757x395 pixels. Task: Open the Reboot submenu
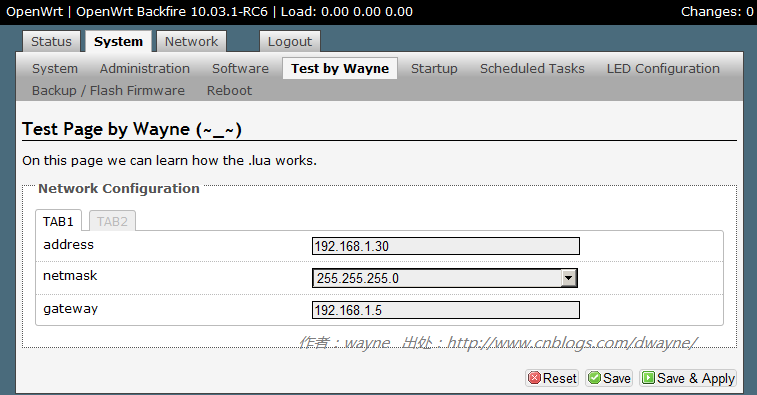coord(229,90)
